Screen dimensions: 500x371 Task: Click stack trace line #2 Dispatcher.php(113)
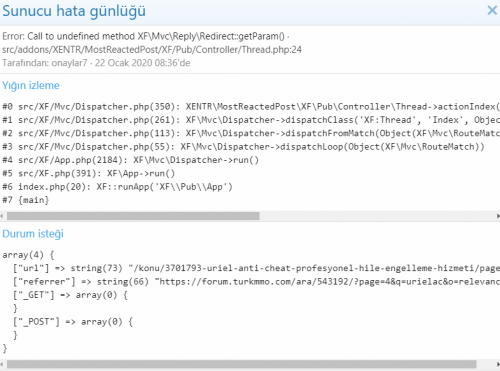251,133
